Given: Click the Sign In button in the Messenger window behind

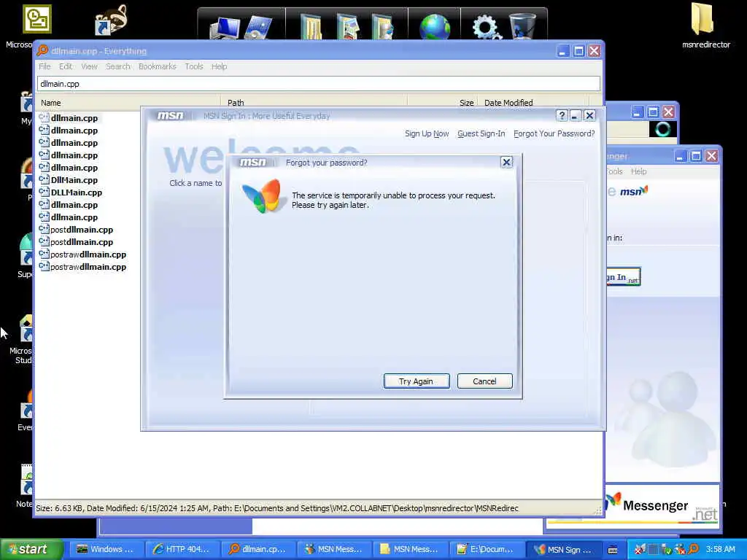Looking at the screenshot, I should click(623, 277).
